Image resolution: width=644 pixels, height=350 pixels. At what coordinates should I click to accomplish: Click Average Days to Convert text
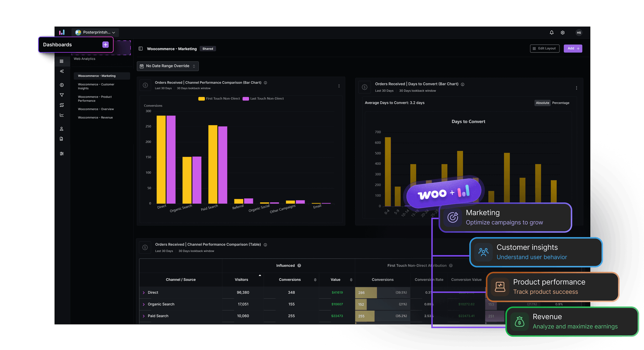pos(394,103)
